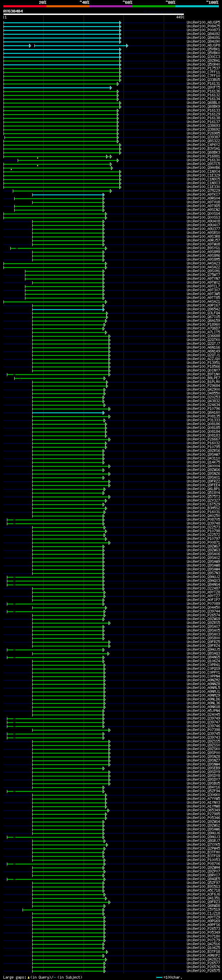Image resolution: width=222 pixels, height=980 pixels.
Task: Choose hit UniRef100_P05346
Action: [203, 818]
